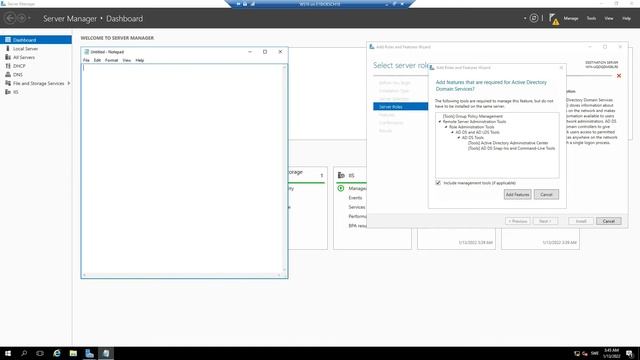This screenshot has width=640, height=360.
Task: Open Notepad View menu
Action: 127,60
